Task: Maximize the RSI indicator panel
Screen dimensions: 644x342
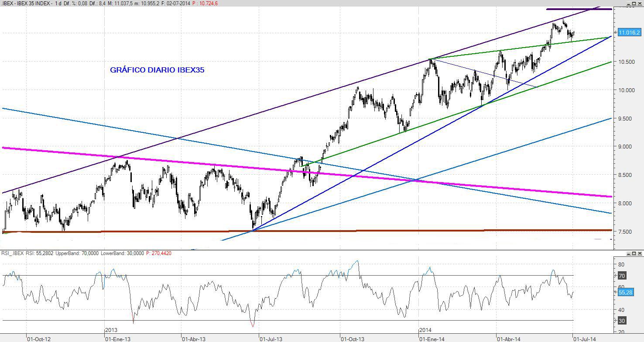Action: (634, 253)
